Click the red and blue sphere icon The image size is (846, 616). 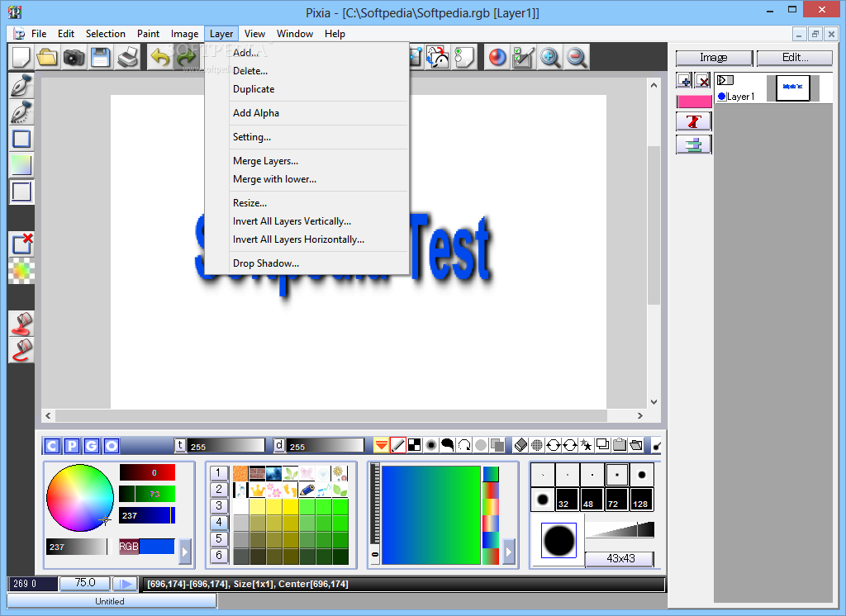[x=497, y=57]
